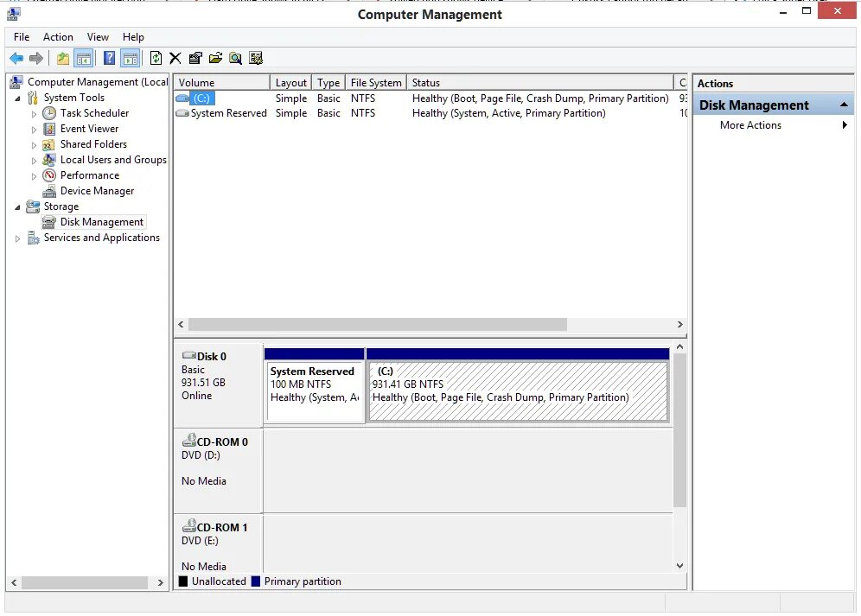Open the View menu
861x616 pixels.
[x=98, y=37]
